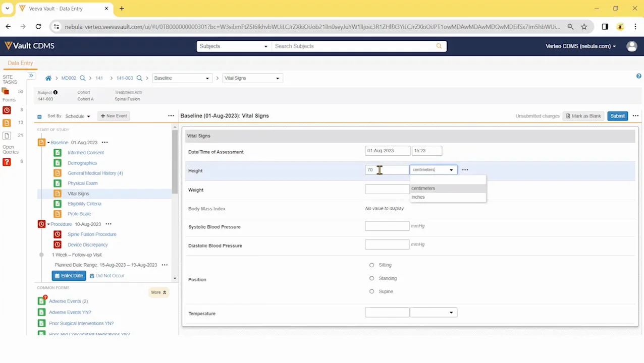Click search icon next to MD002
This screenshot has width=644, height=363.
coord(82,78)
